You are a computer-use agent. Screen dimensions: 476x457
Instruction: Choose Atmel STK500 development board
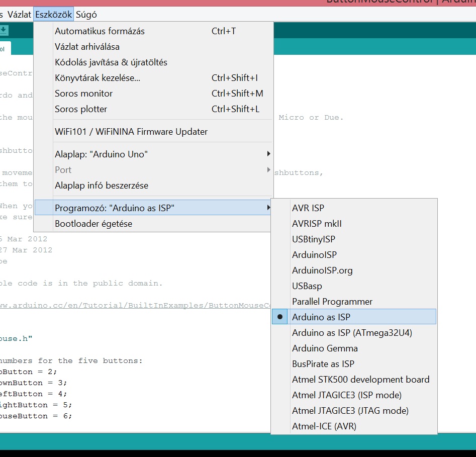coord(354,379)
